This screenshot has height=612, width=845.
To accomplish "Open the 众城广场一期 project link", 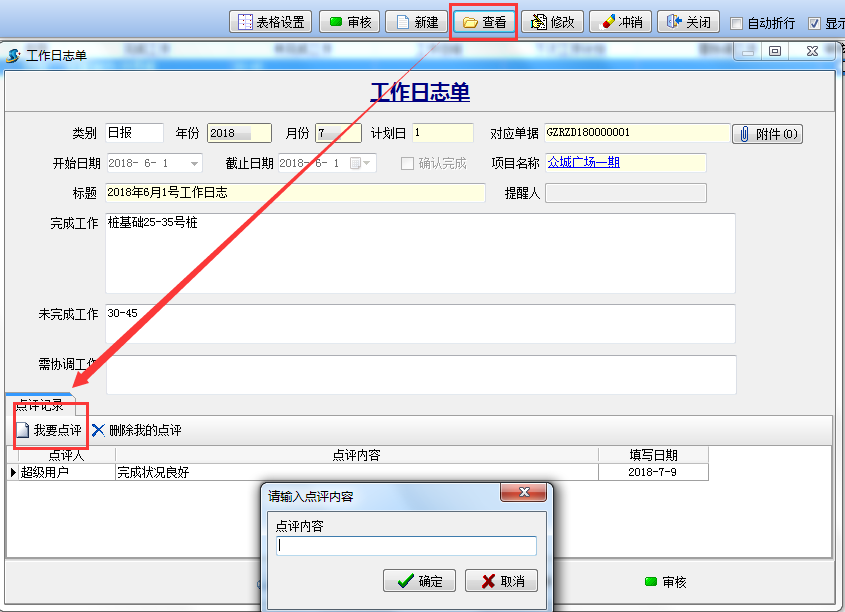I will click(x=584, y=162).
